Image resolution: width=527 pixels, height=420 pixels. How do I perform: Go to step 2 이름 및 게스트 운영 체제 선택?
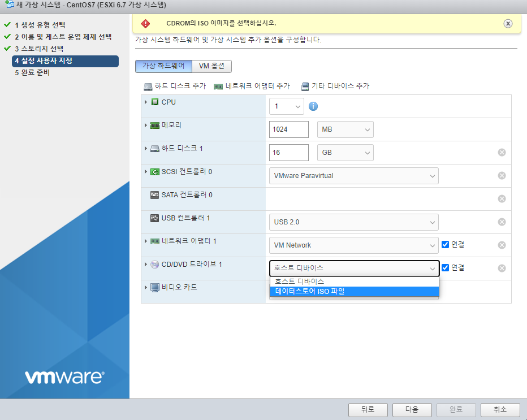click(63, 37)
